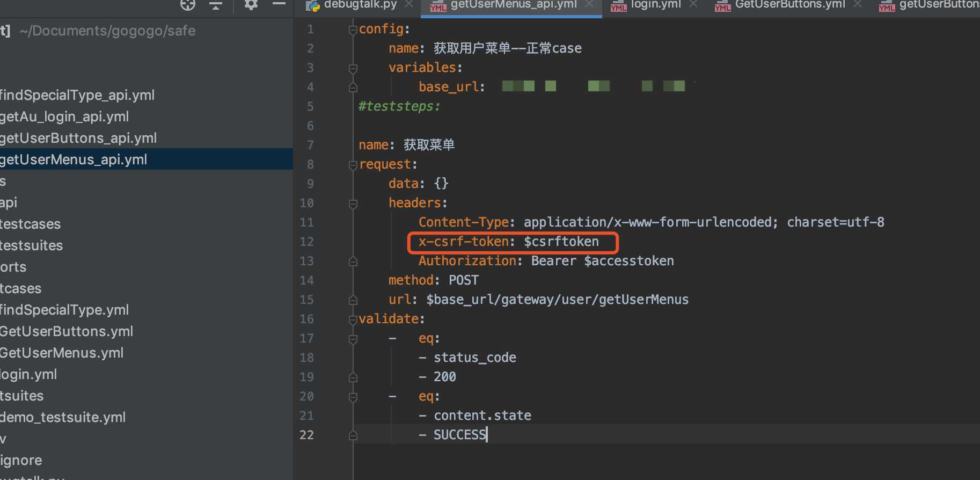Screen dimensions: 980x480
Task: Click the project path ~/Documents/gogogo/safe
Action: pos(107,31)
